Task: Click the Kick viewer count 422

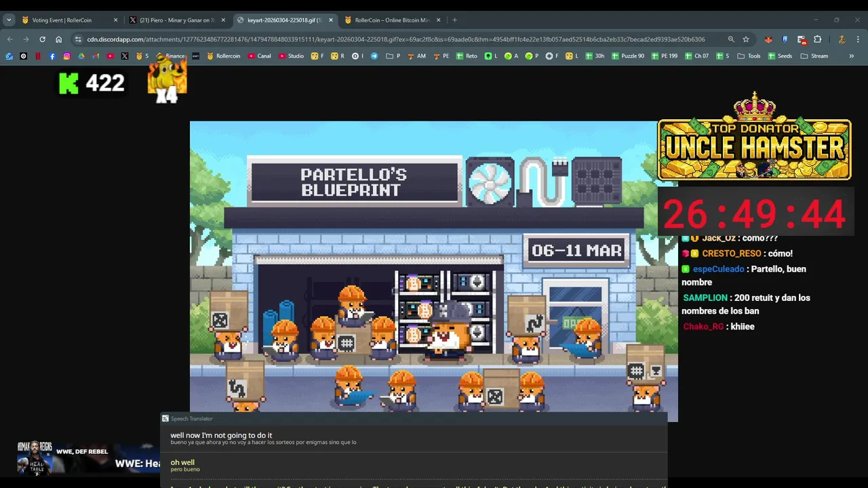Action: click(x=92, y=83)
